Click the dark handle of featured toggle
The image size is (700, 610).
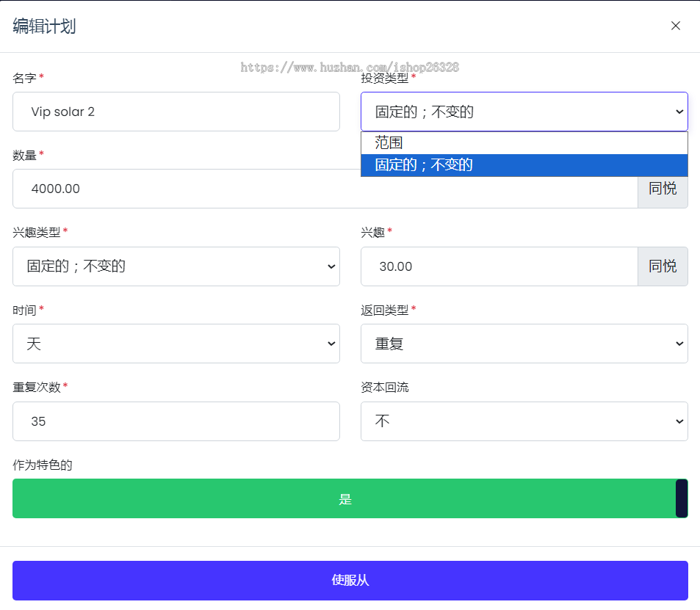[x=682, y=498]
